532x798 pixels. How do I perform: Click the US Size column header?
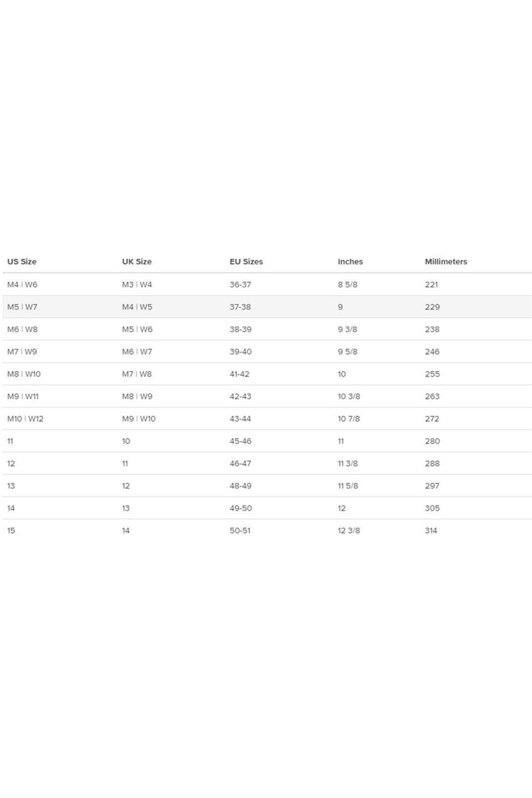[x=22, y=262]
